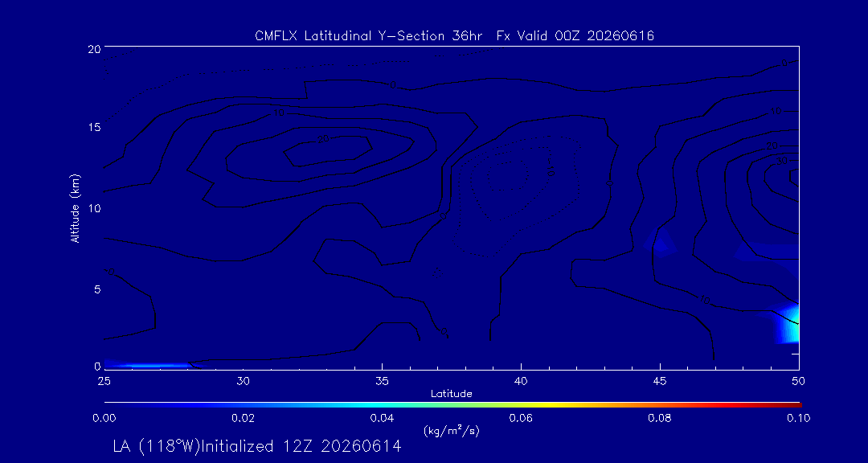The width and height of the screenshot is (868, 463).
Task: Click the kg/m²/s units label
Action: point(451,431)
